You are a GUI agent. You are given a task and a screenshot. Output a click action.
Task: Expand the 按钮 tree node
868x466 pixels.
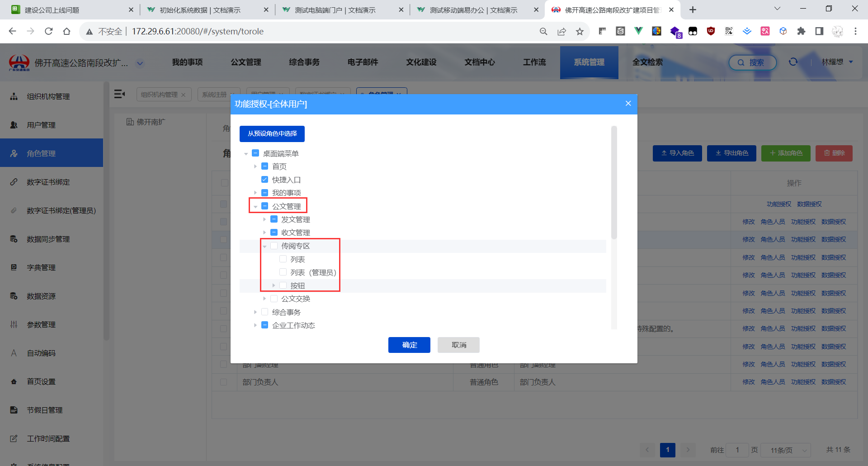pos(274,285)
